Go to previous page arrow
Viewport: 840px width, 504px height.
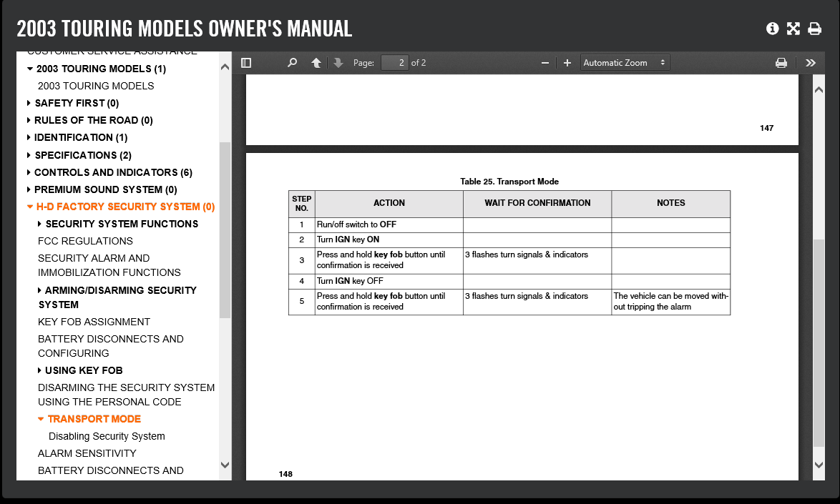pyautogui.click(x=316, y=63)
